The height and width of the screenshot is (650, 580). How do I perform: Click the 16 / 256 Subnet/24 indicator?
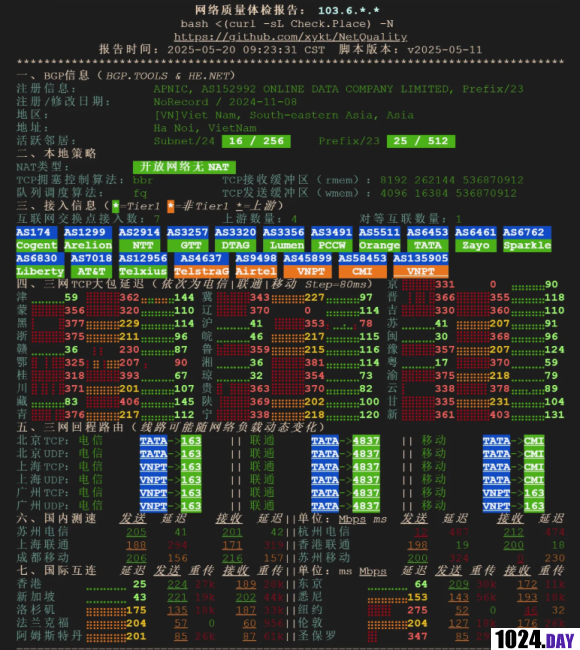pos(256,141)
